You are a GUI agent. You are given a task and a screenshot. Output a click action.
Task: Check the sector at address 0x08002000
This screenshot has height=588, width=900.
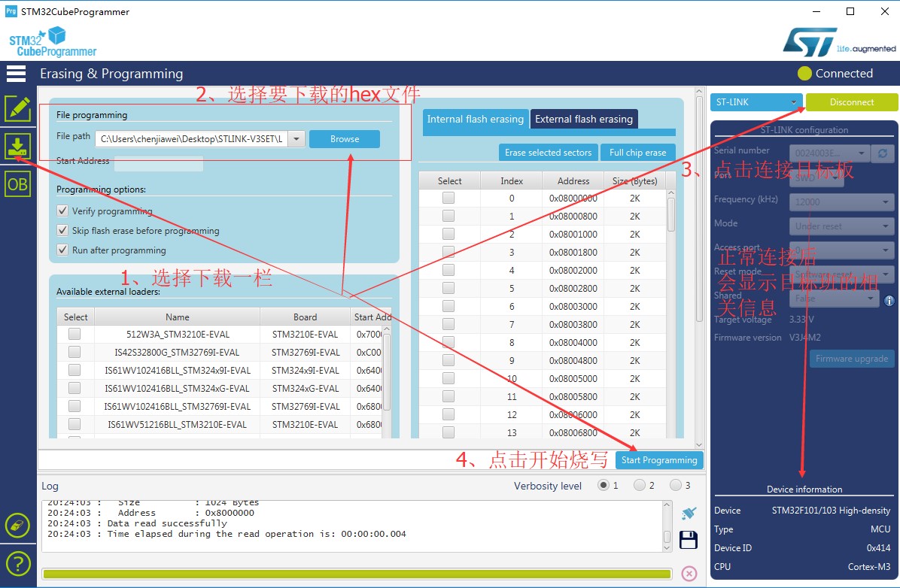point(448,270)
